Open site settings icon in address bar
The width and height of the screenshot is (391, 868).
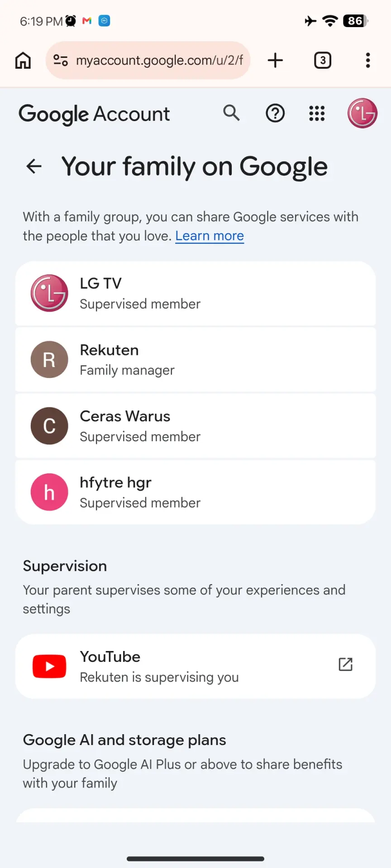click(x=61, y=60)
